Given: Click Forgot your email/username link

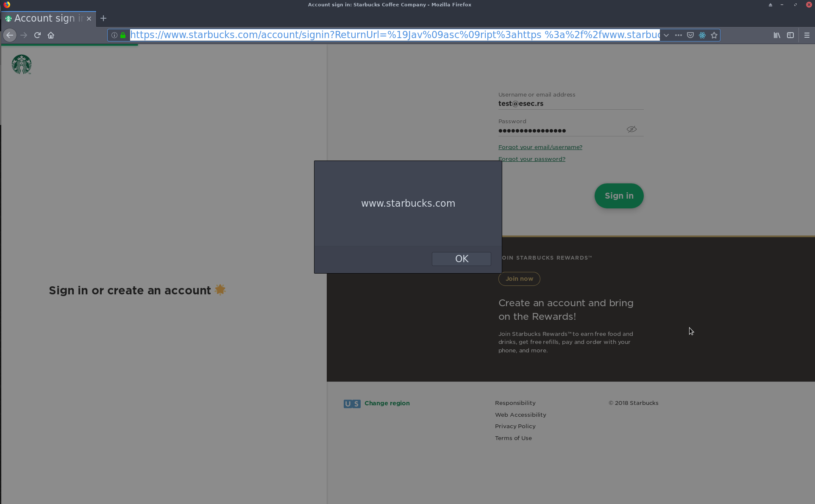Looking at the screenshot, I should (x=540, y=147).
